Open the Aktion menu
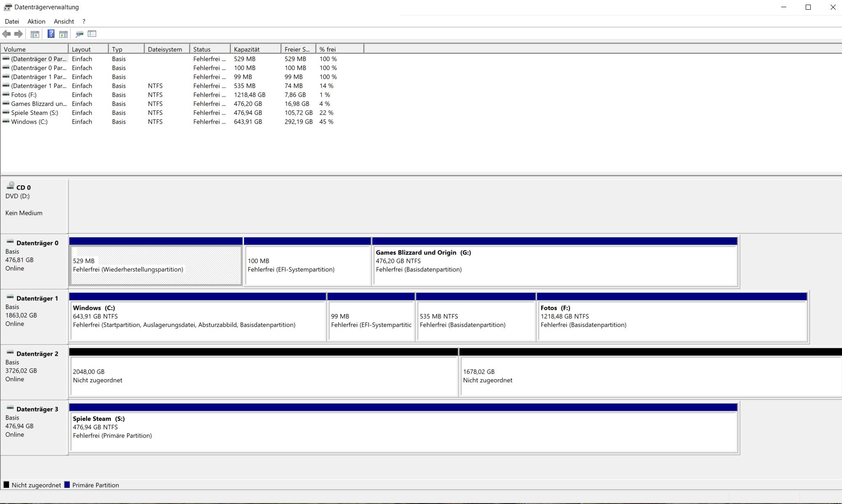This screenshot has width=842, height=504. pyautogui.click(x=36, y=21)
